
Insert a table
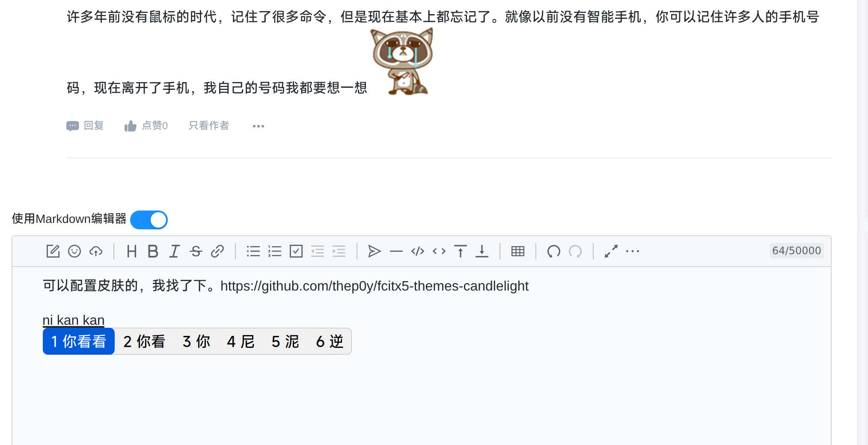click(518, 251)
